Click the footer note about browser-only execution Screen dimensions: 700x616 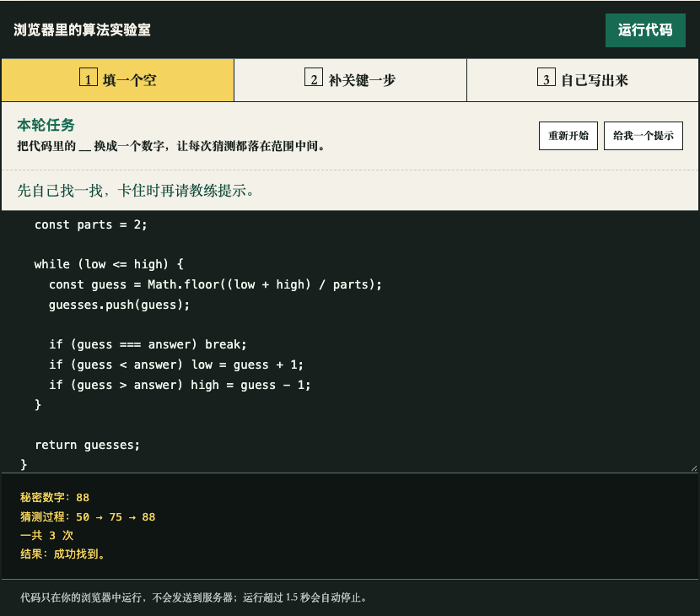point(193,597)
